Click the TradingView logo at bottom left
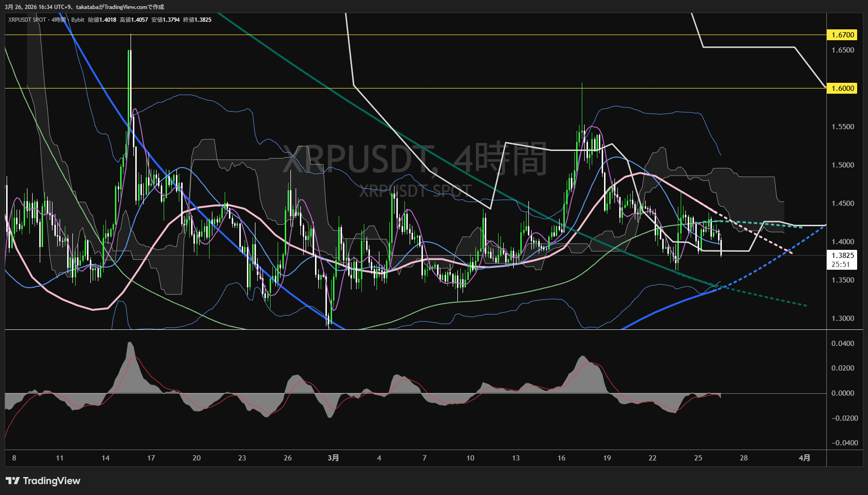Screen dimensions: 868x495 [43, 481]
